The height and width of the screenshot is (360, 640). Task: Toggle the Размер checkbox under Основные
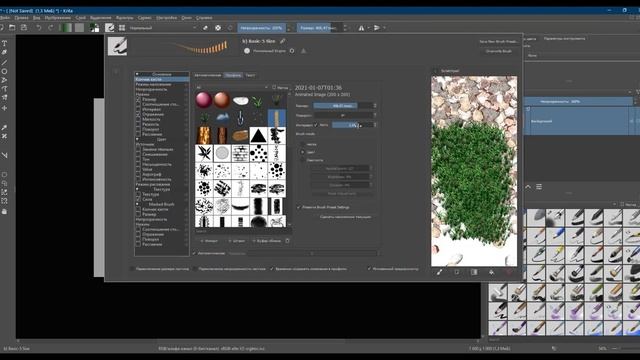(138, 99)
